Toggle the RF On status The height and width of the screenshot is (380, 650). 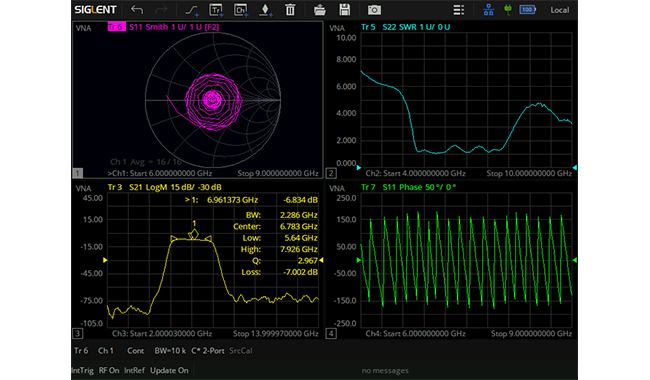click(x=109, y=370)
